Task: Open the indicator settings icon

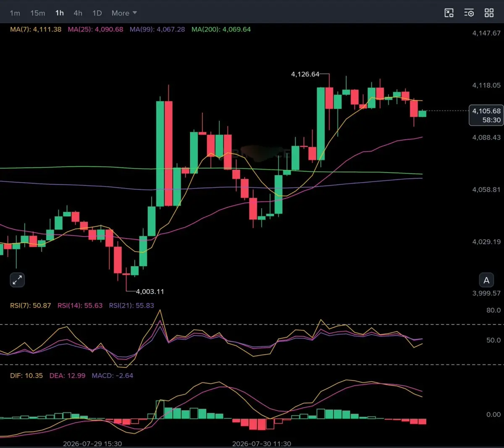Action: tap(469, 13)
